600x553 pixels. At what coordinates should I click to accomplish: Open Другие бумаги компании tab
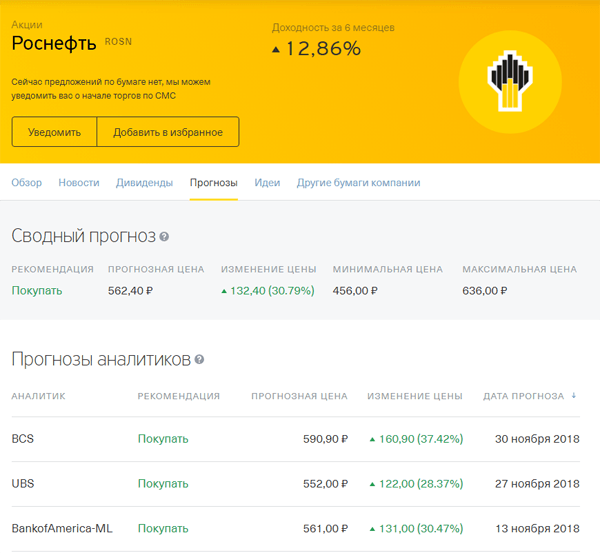[x=359, y=183]
